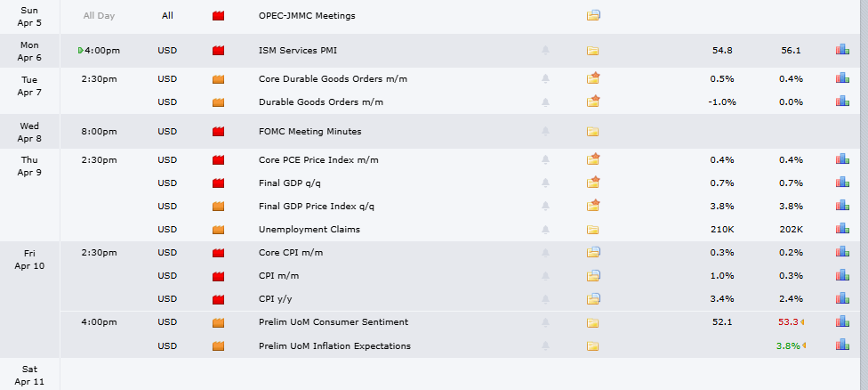This screenshot has height=390, width=868.
Task: Select the Thu Apr 9 date cell
Action: point(29,166)
